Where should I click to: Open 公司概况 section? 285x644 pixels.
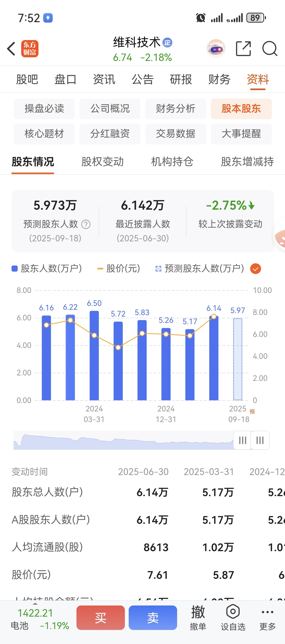[110, 109]
